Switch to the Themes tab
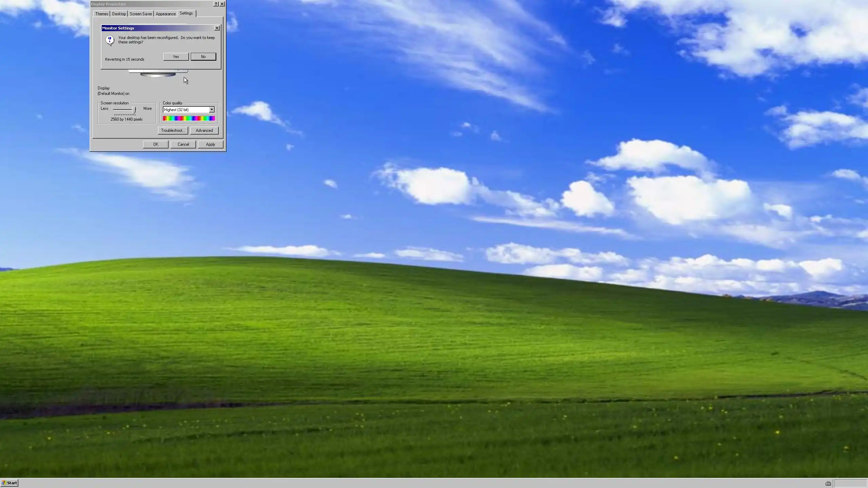 click(101, 14)
